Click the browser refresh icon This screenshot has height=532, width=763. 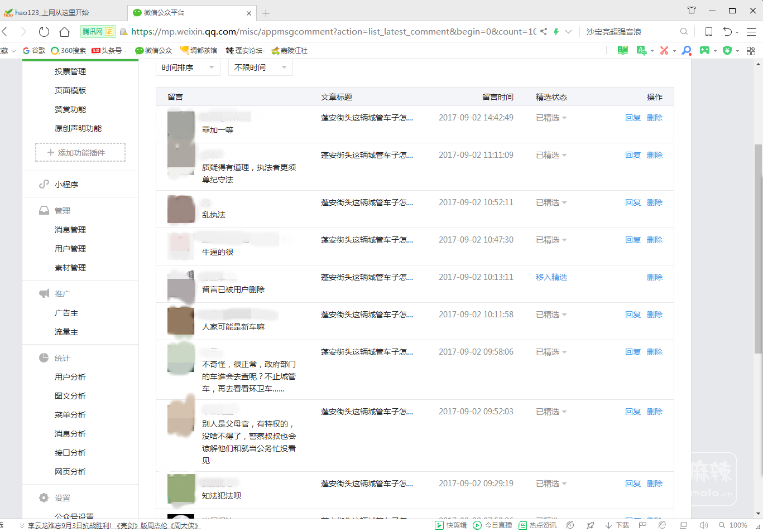(44, 32)
